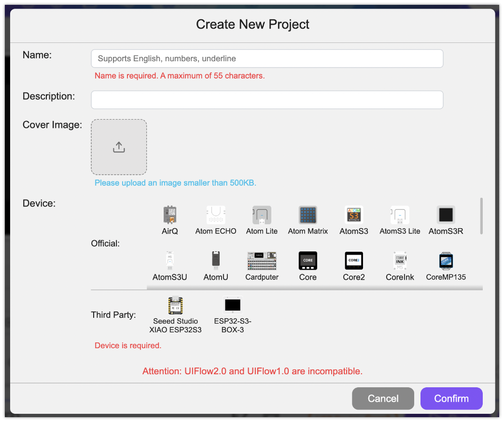
Task: Click the cover image upload box
Action: coord(119,147)
